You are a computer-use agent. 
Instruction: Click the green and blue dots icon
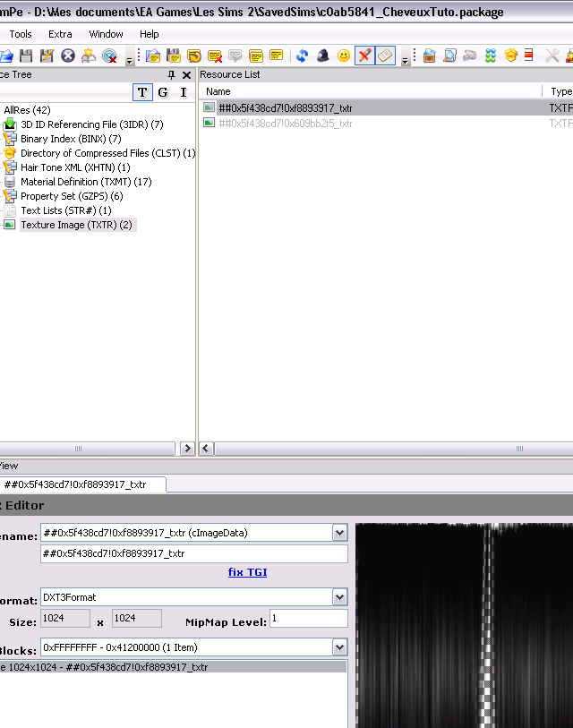pyautogui.click(x=491, y=56)
